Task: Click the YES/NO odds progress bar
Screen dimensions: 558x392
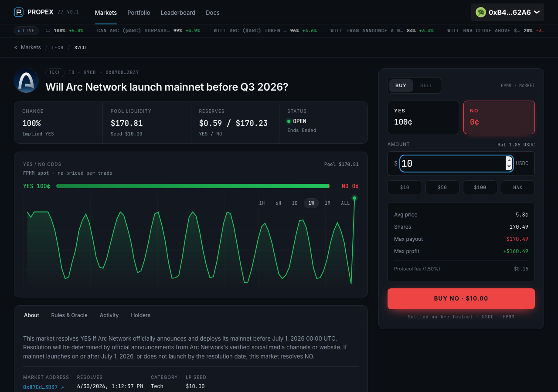Action: coord(193,186)
